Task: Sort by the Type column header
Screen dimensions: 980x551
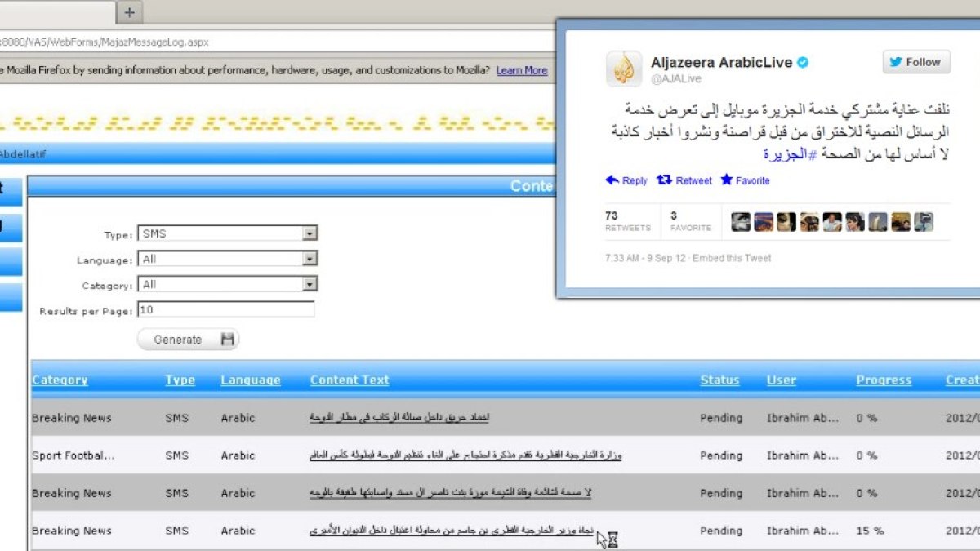Action: [x=180, y=380]
